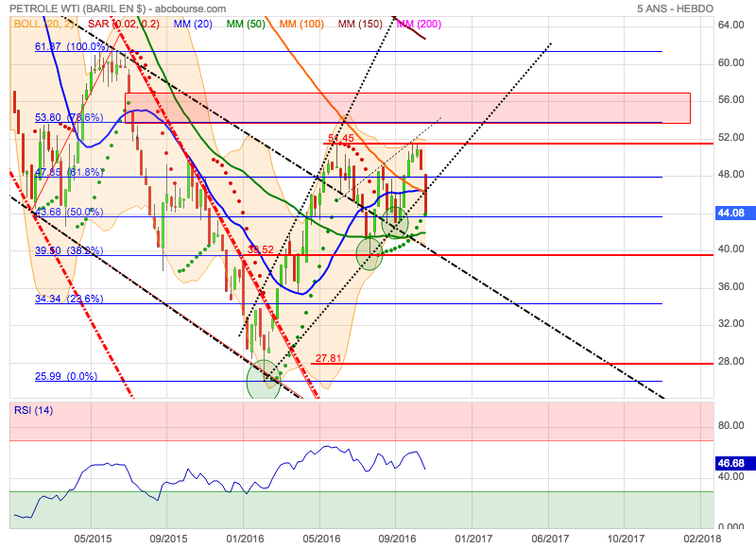Select the "5 ANS - HEBDO" period label

(x=675, y=9)
